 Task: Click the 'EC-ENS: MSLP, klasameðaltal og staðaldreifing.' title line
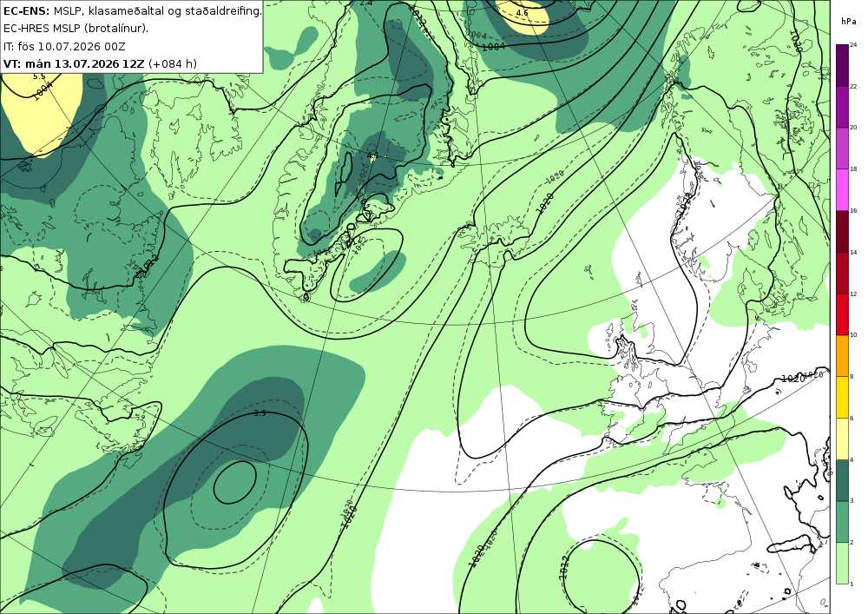click(132, 10)
